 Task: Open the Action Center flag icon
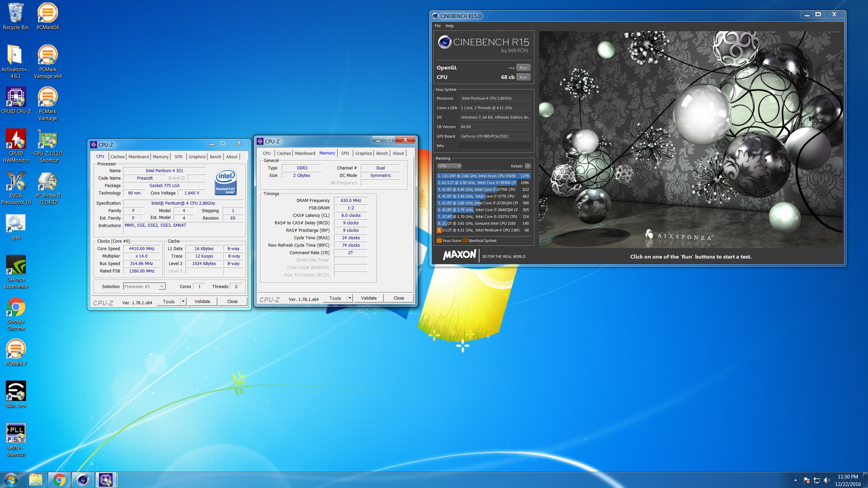[806, 480]
